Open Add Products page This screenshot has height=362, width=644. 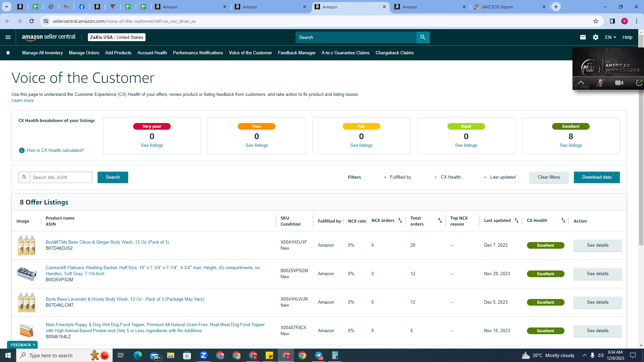(118, 53)
